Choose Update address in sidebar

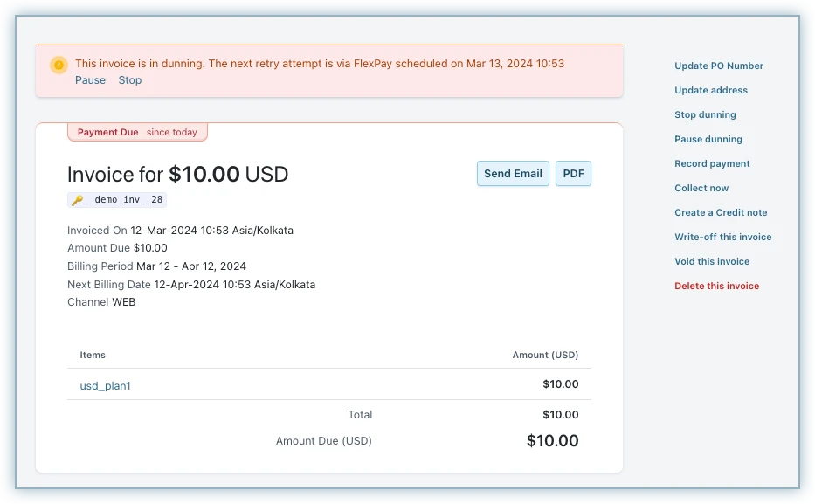pyautogui.click(x=711, y=90)
